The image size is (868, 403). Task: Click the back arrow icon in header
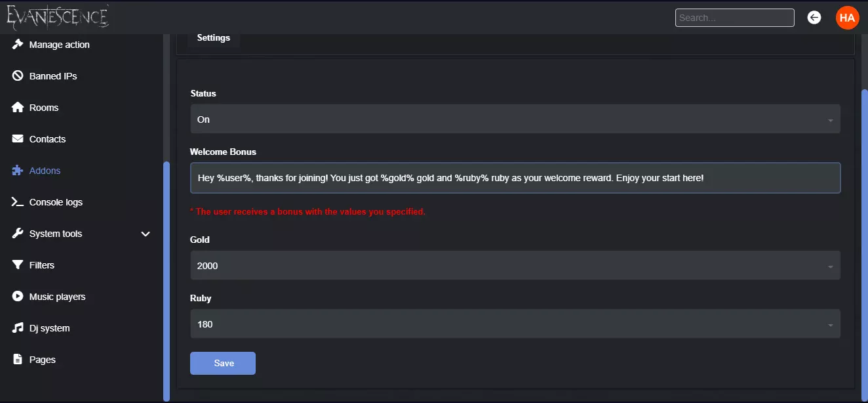pos(814,18)
